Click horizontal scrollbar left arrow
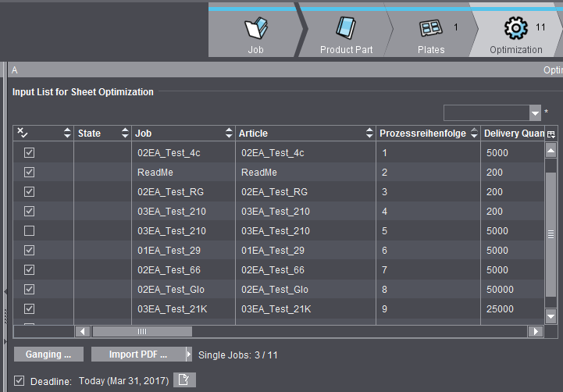 (x=83, y=331)
